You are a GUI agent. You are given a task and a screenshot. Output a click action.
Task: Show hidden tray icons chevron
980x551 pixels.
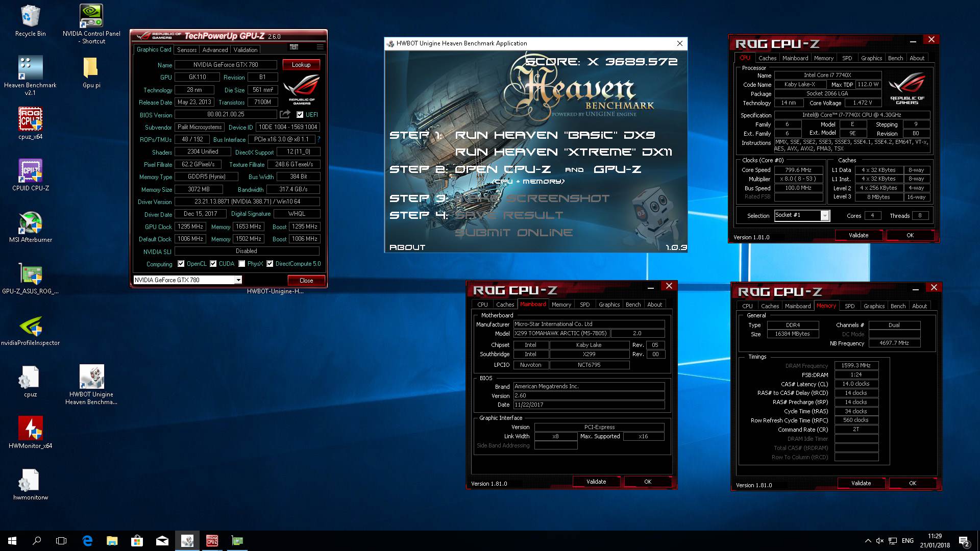tap(868, 541)
